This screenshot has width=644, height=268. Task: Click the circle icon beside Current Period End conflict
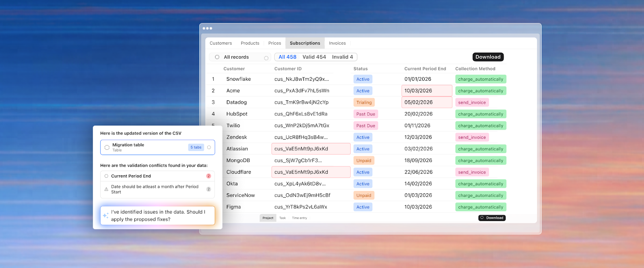click(106, 176)
